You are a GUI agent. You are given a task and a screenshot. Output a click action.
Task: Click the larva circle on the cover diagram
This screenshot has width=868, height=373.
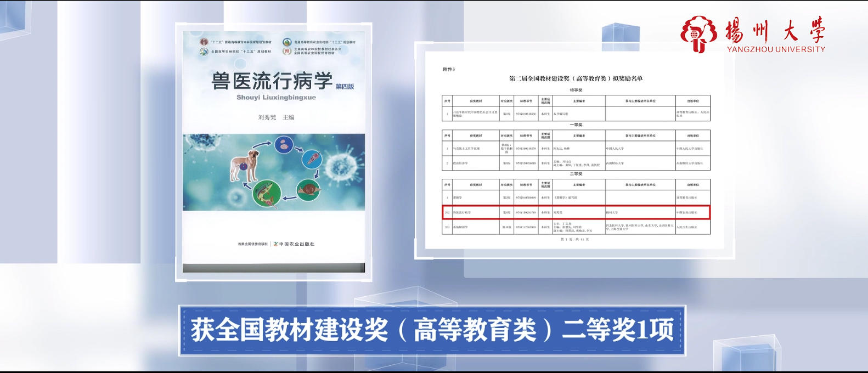tap(312, 160)
